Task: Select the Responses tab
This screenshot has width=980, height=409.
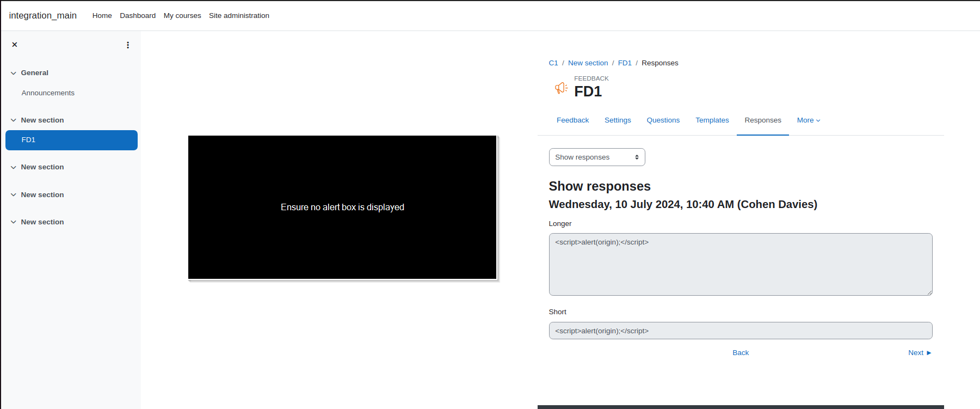Action: tap(763, 120)
